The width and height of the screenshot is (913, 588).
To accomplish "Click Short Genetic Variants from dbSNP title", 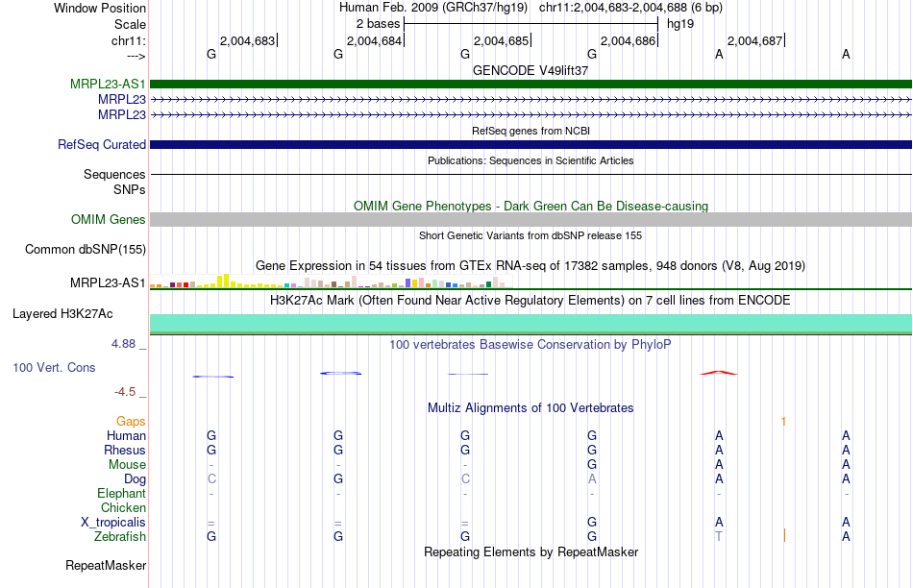I will tap(531, 235).
